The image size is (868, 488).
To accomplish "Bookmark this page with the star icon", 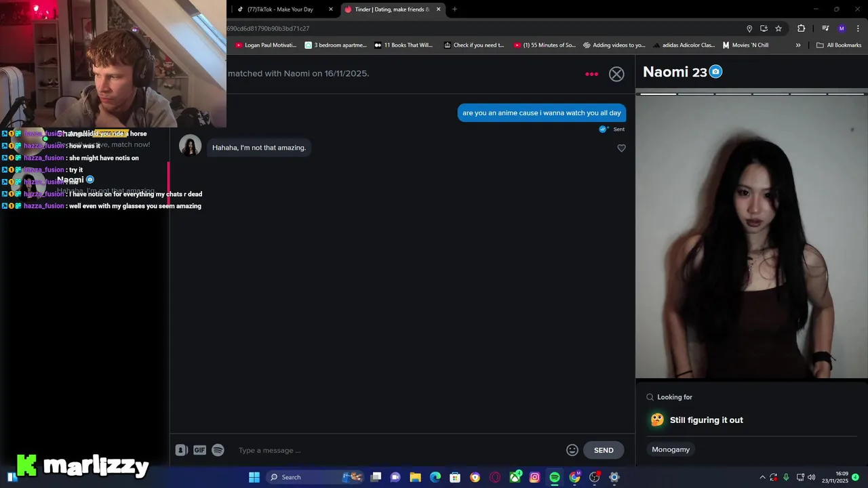I will (x=778, y=28).
